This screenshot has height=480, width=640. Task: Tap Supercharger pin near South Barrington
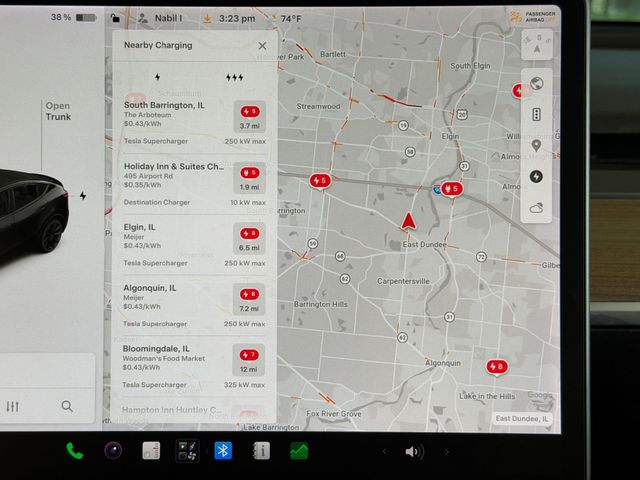(320, 181)
